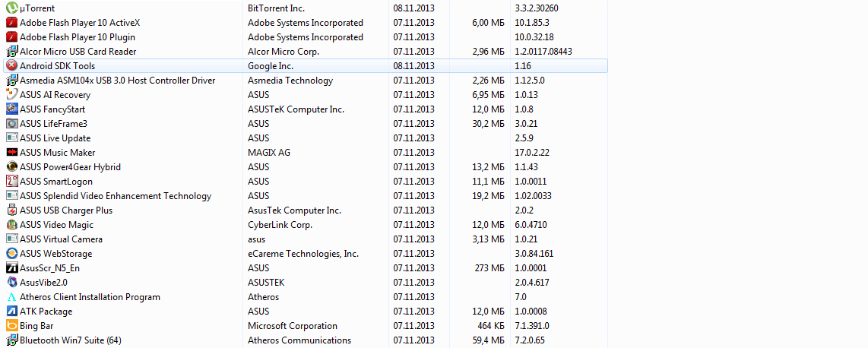The image size is (868, 348).
Task: Click the Bluetooth Win7 Suite (64) icon
Action: [x=11, y=340]
